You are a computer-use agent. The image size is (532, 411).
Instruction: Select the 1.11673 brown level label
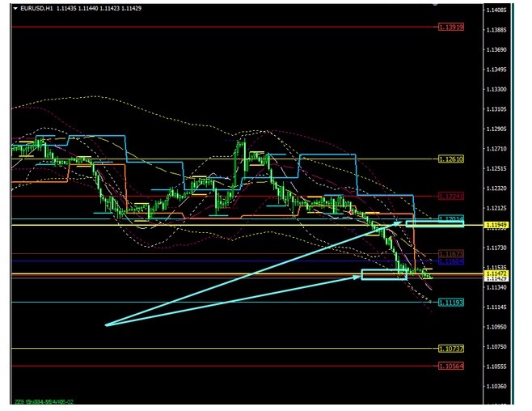[x=451, y=254]
